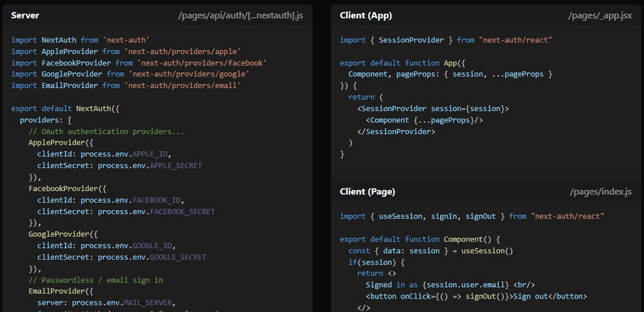Click the APPLE_SECRET environment variable
The height and width of the screenshot is (312, 644).
(x=176, y=166)
